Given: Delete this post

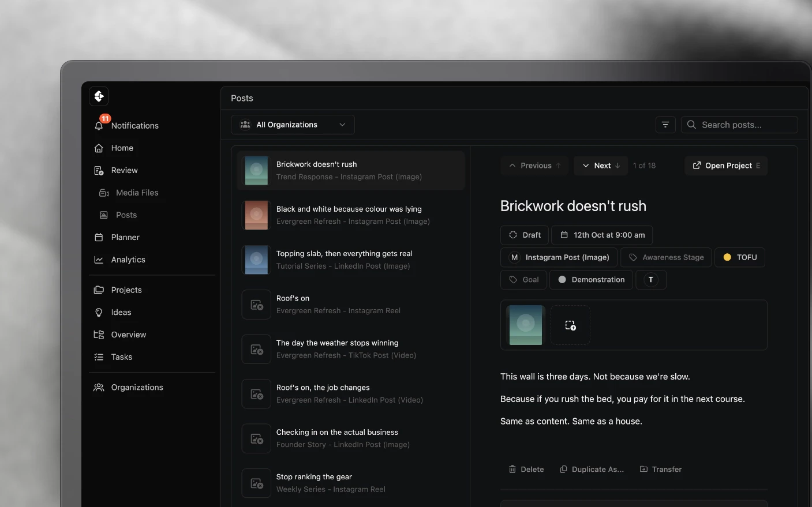Looking at the screenshot, I should click(x=526, y=470).
